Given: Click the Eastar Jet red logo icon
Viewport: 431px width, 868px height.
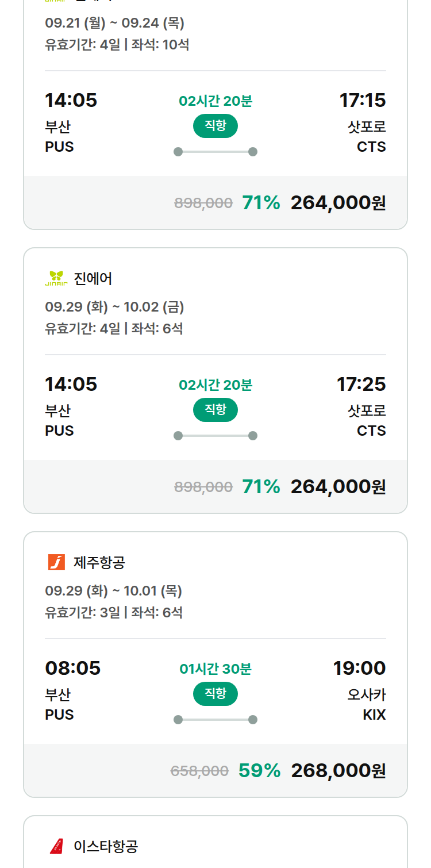Looking at the screenshot, I should coord(56,846).
